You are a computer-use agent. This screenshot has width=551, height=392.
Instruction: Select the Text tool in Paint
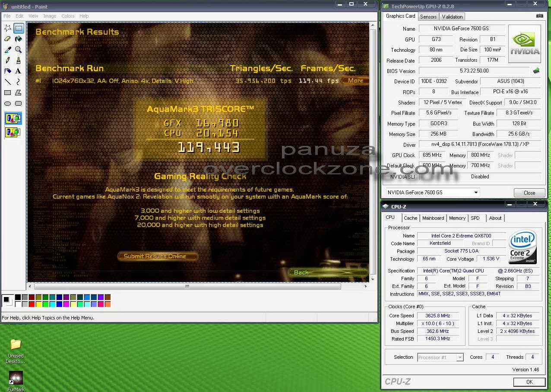(19, 71)
